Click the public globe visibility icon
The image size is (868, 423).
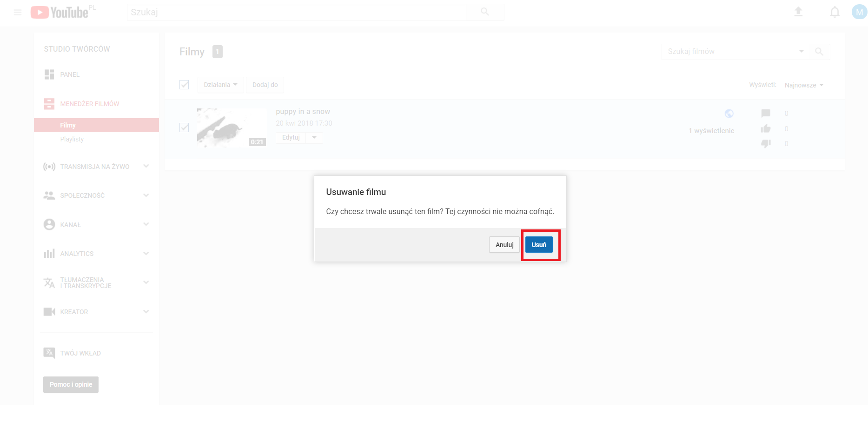point(729,114)
